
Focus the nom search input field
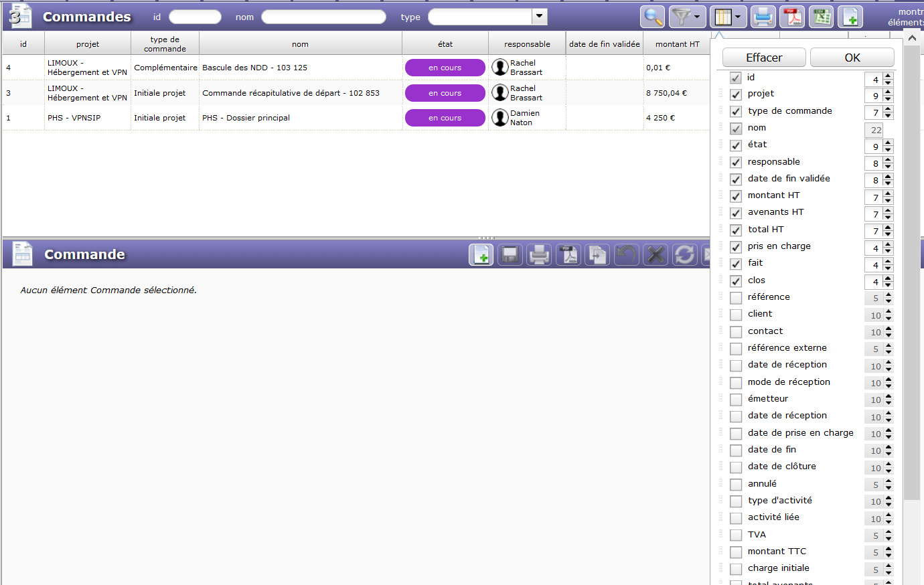point(323,17)
